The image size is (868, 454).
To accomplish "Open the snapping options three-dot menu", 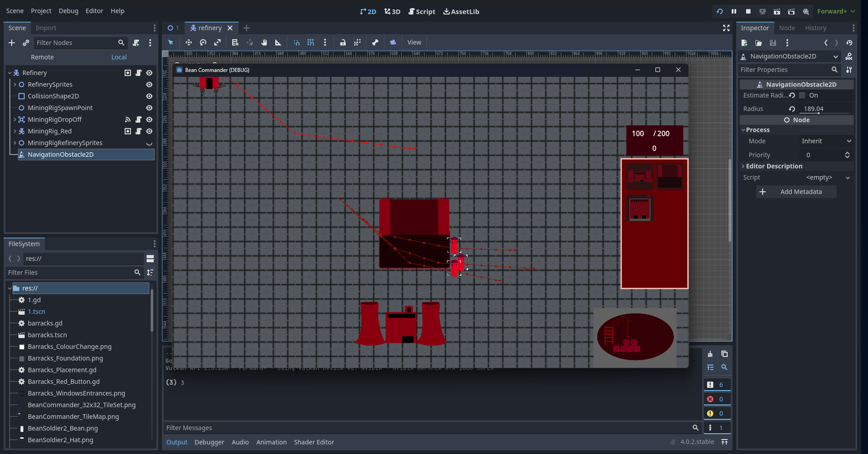I will (x=325, y=42).
